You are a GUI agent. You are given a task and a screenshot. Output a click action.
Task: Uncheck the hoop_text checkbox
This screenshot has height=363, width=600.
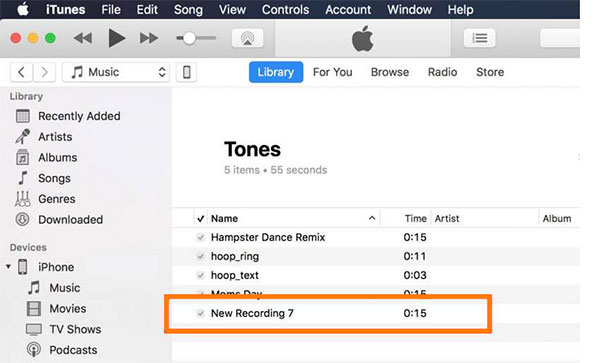[201, 275]
